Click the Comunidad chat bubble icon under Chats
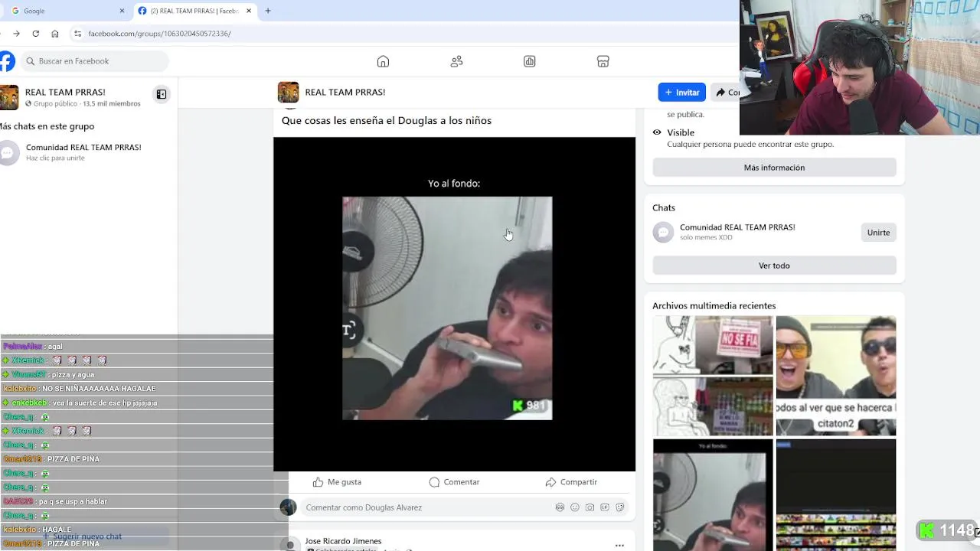Screen dimensions: 980x551 663,232
